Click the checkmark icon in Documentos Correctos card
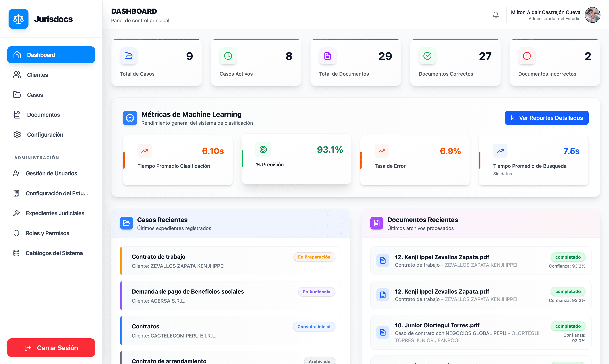This screenshot has width=609, height=364. pyautogui.click(x=427, y=56)
